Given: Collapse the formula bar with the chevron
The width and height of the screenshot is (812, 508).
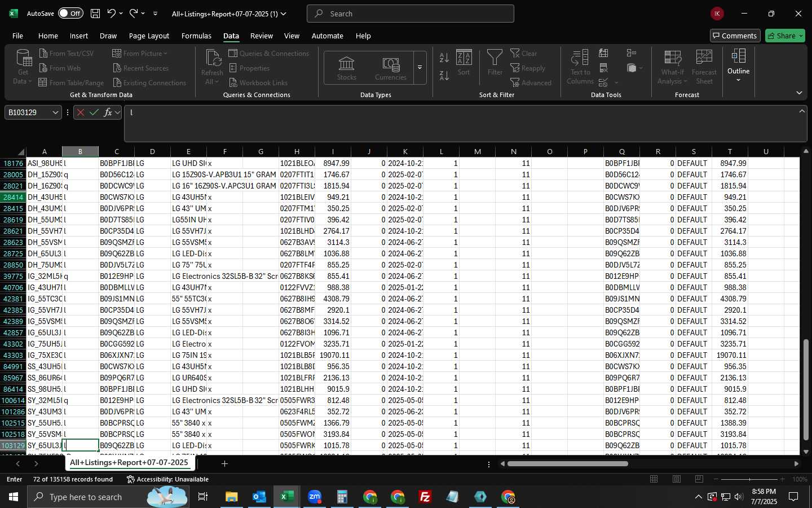Looking at the screenshot, I should 802,111.
